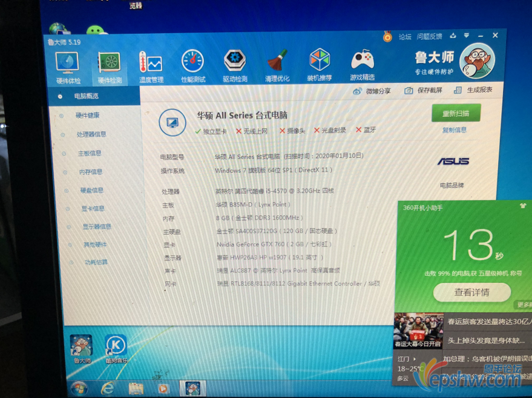Screen dimensions: 532x398
Task: Click the ASUS brand logo
Action: point(453,161)
